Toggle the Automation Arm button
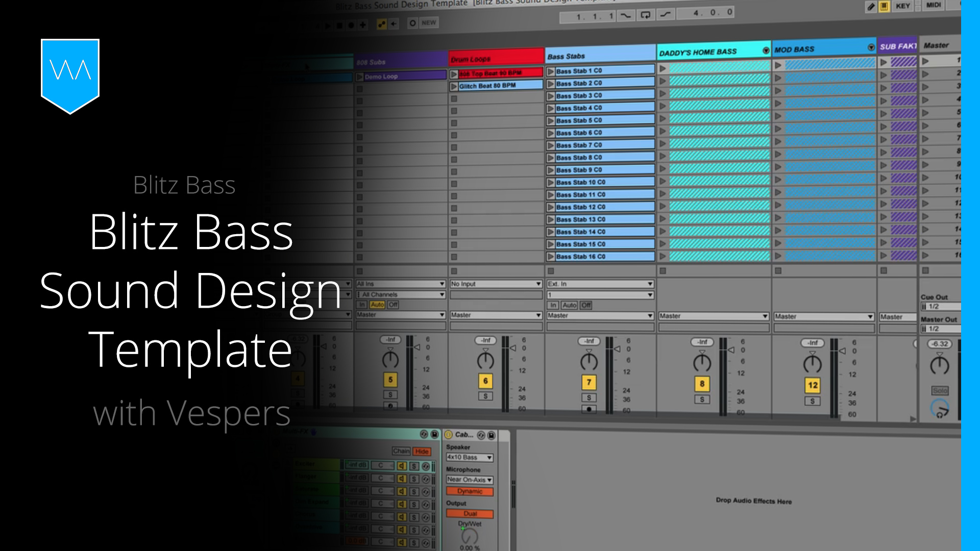980x551 pixels. pos(381,24)
